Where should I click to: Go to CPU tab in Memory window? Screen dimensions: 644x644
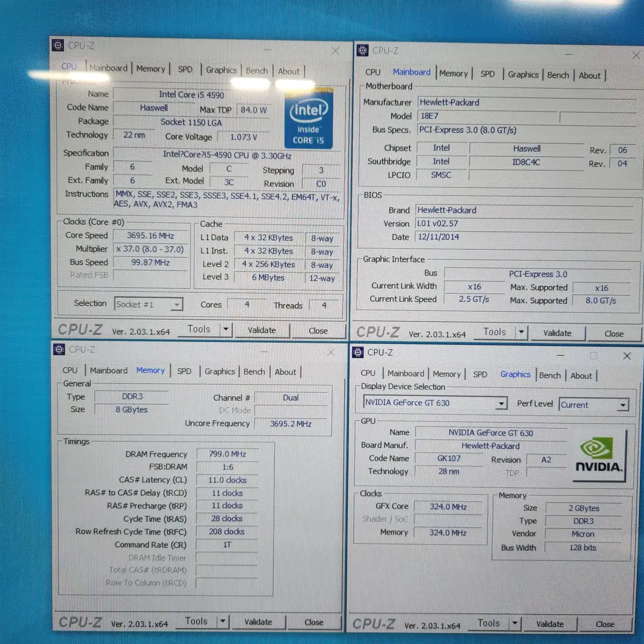point(70,370)
